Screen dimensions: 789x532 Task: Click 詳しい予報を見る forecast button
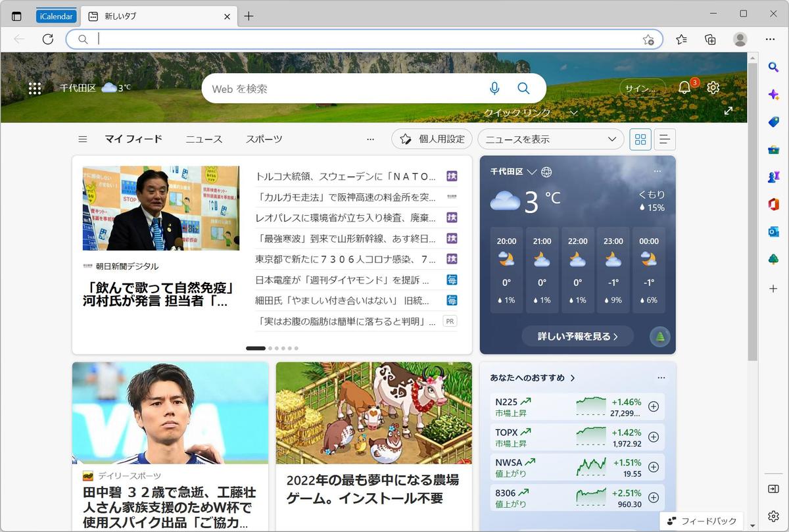point(578,336)
